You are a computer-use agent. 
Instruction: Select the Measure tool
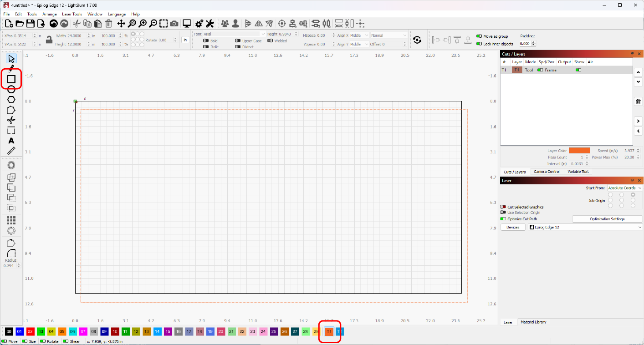coord(11,151)
